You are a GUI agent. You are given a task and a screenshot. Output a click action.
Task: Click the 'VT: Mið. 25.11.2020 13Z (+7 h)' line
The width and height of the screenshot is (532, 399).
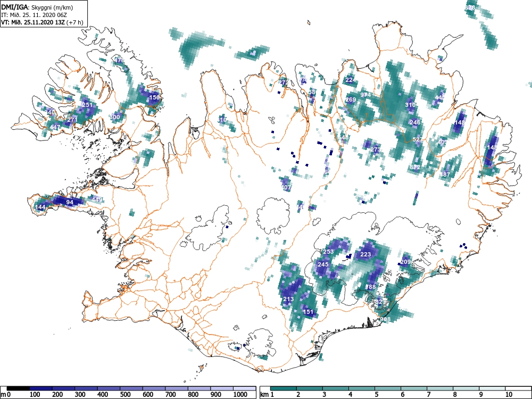click(x=42, y=22)
